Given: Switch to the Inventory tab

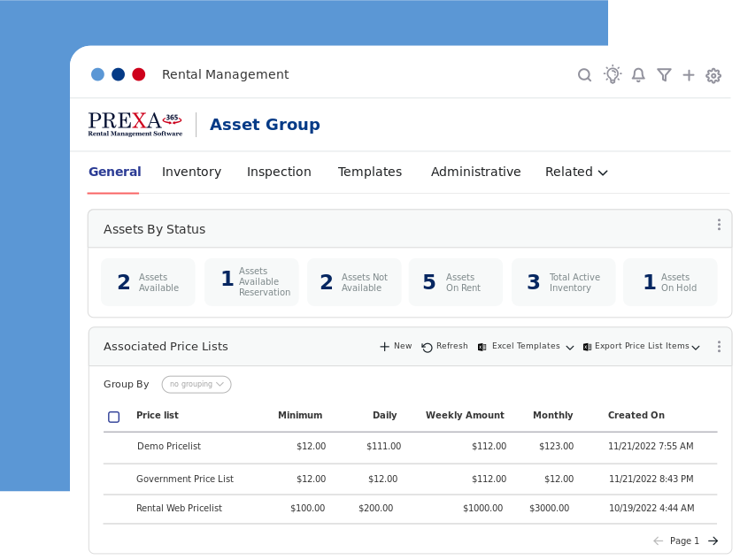Looking at the screenshot, I should click(192, 172).
